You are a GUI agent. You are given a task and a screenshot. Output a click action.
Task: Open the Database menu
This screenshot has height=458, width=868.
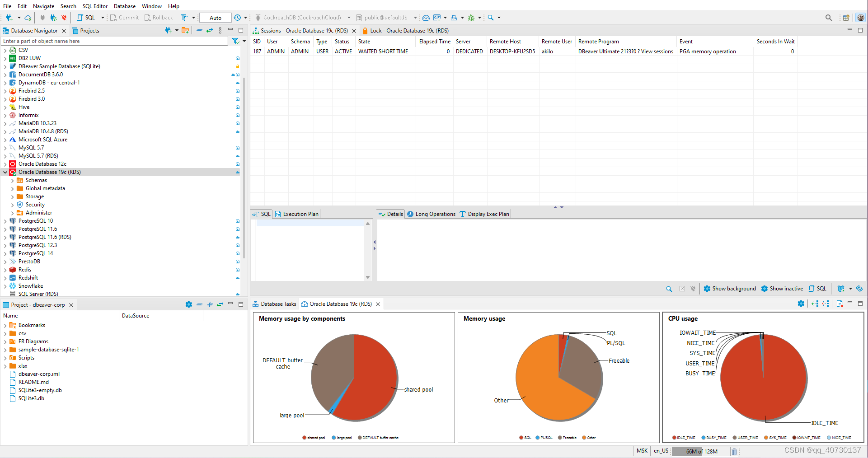coord(125,6)
